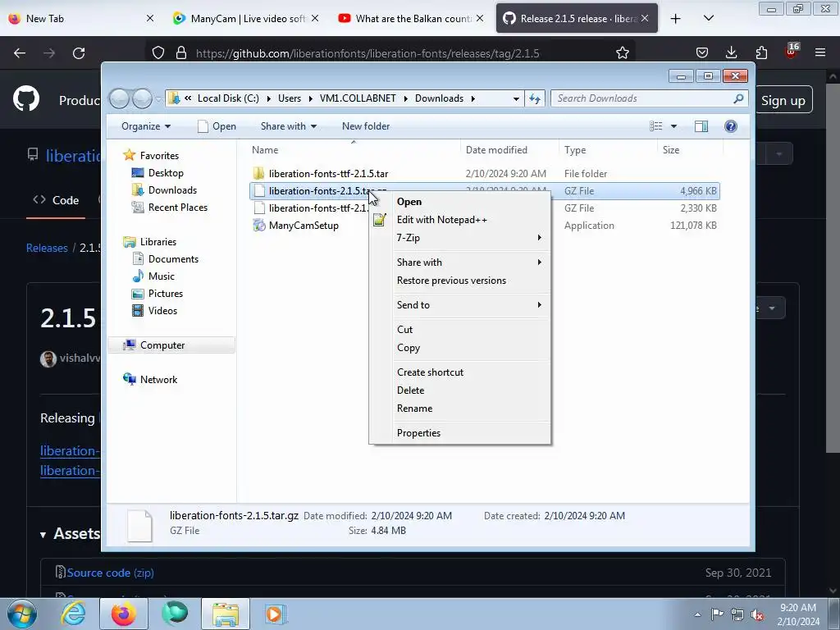Image resolution: width=840 pixels, height=630 pixels.
Task: Open the Source code (zip) link
Action: pos(110,573)
